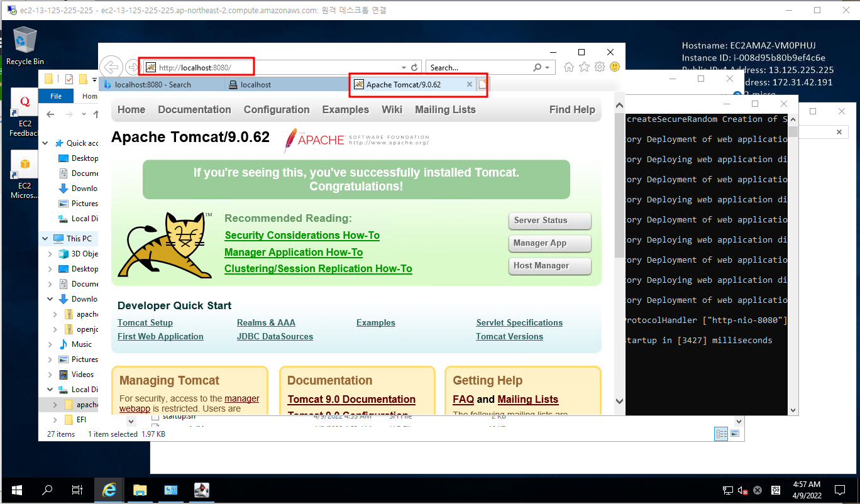860x504 pixels.
Task: Open Explorer quick access toolbar dropdown
Action: [94, 80]
